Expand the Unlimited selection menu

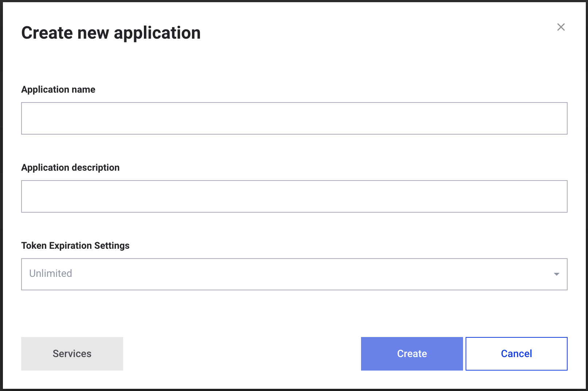click(294, 274)
